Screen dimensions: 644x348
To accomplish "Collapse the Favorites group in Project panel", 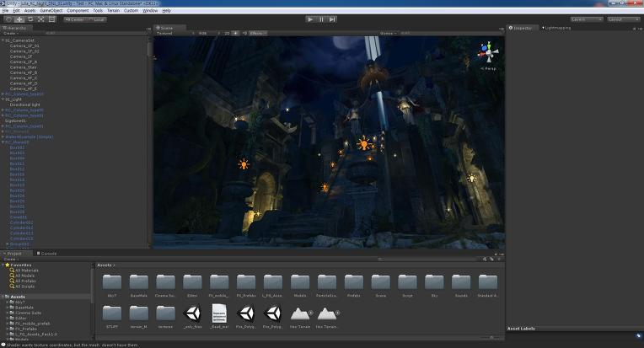I will click(x=3, y=265).
